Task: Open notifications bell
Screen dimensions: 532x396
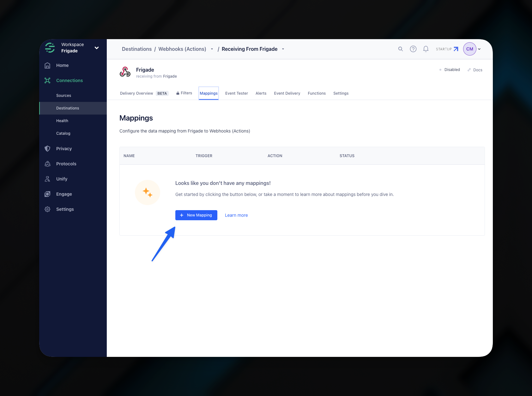Action: pyautogui.click(x=426, y=49)
